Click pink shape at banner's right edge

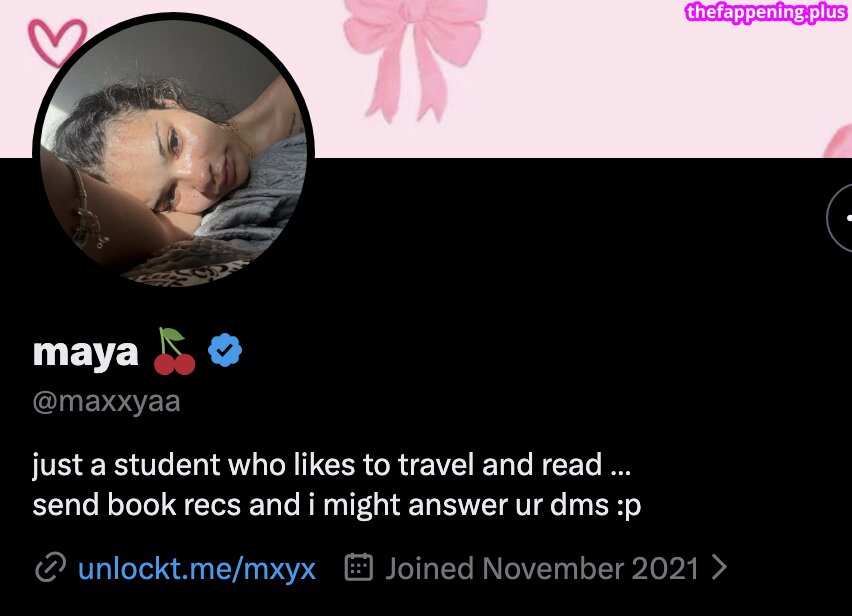tap(838, 141)
